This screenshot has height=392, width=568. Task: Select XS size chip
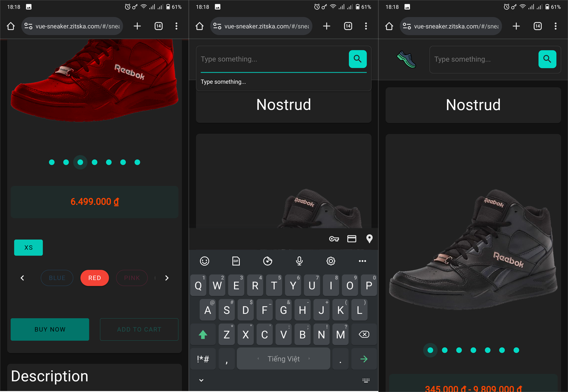pyautogui.click(x=29, y=247)
